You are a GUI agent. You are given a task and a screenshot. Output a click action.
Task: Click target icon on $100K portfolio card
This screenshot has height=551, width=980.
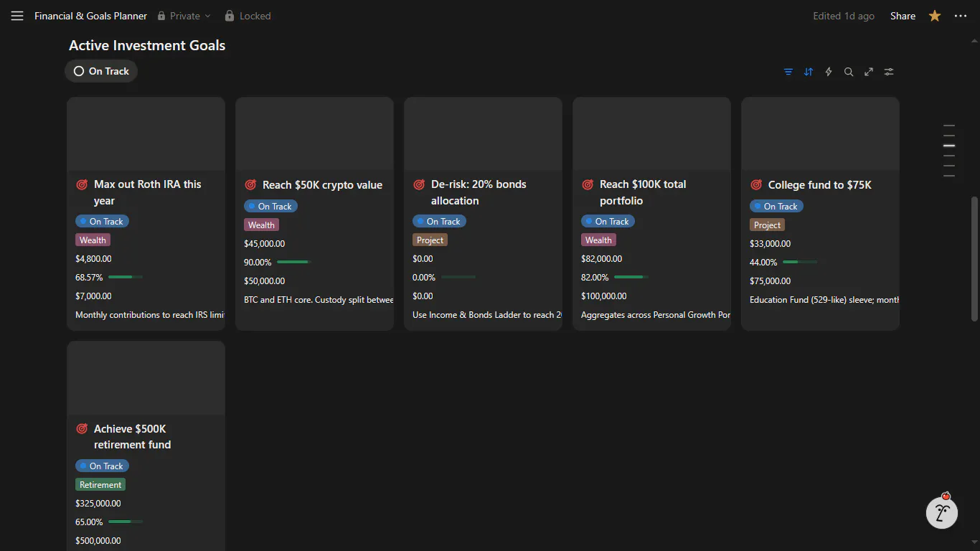[x=588, y=184]
